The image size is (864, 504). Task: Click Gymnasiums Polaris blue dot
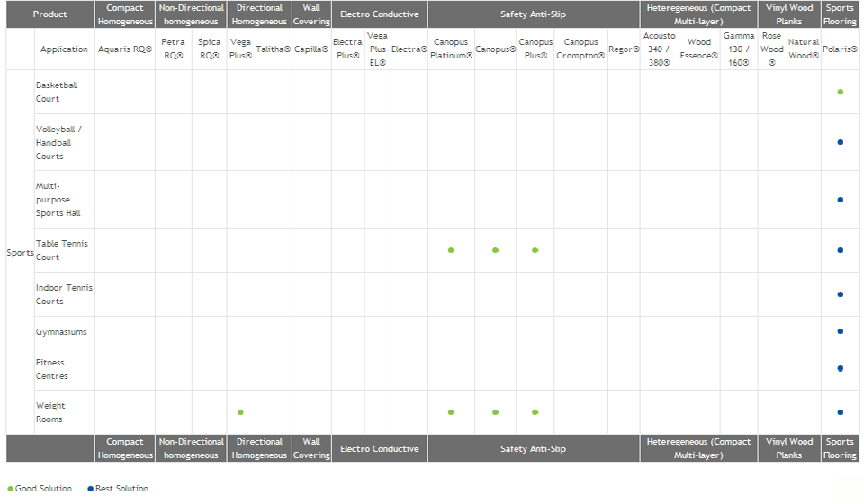[841, 331]
